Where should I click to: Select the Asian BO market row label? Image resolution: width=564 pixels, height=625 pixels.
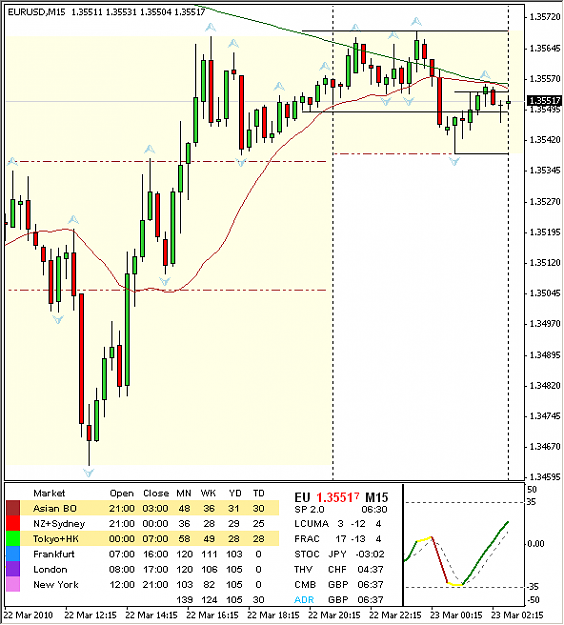point(55,509)
